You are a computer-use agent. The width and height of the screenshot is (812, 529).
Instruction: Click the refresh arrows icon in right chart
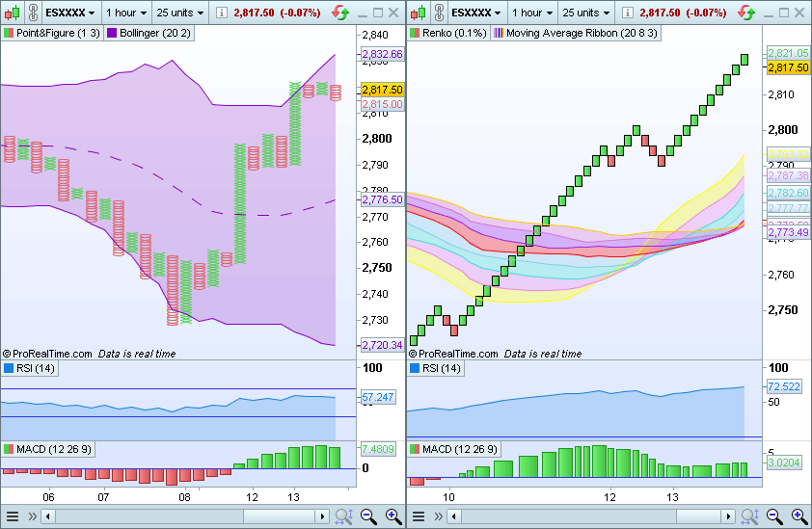tap(747, 13)
